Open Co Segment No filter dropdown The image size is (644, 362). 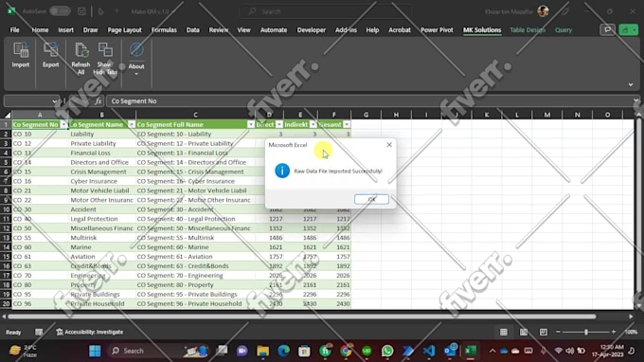pyautogui.click(x=63, y=124)
